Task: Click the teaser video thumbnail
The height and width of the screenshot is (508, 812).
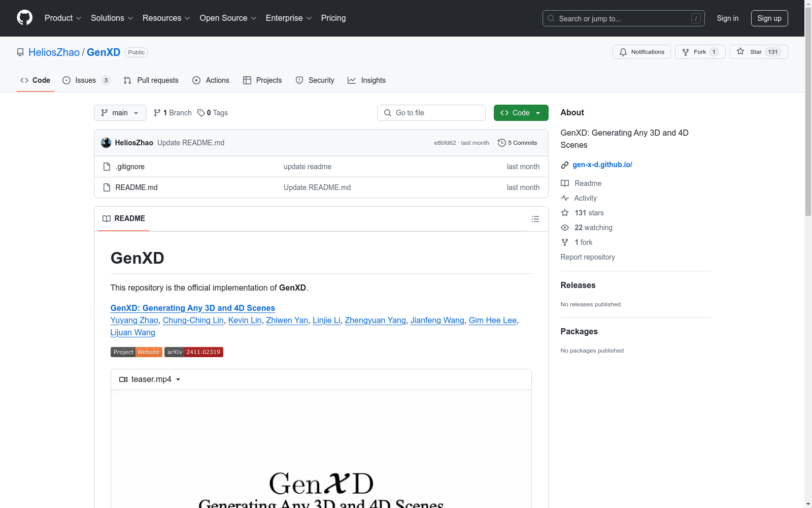Action: (x=321, y=449)
